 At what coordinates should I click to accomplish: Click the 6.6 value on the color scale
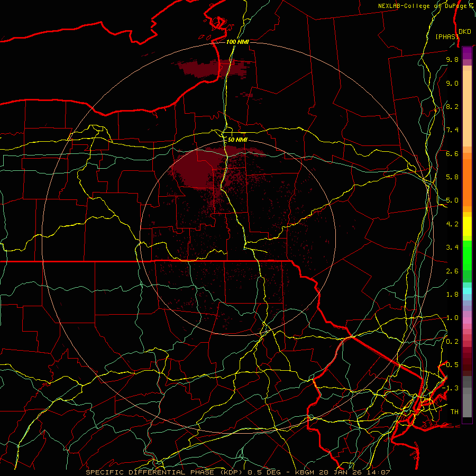click(452, 153)
